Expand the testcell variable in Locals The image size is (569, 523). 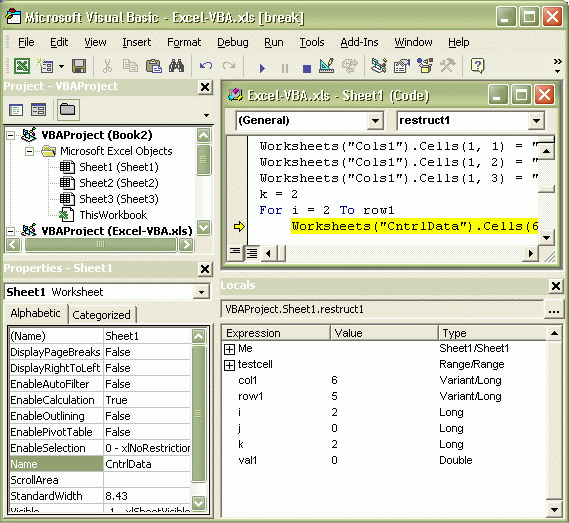(x=229, y=365)
